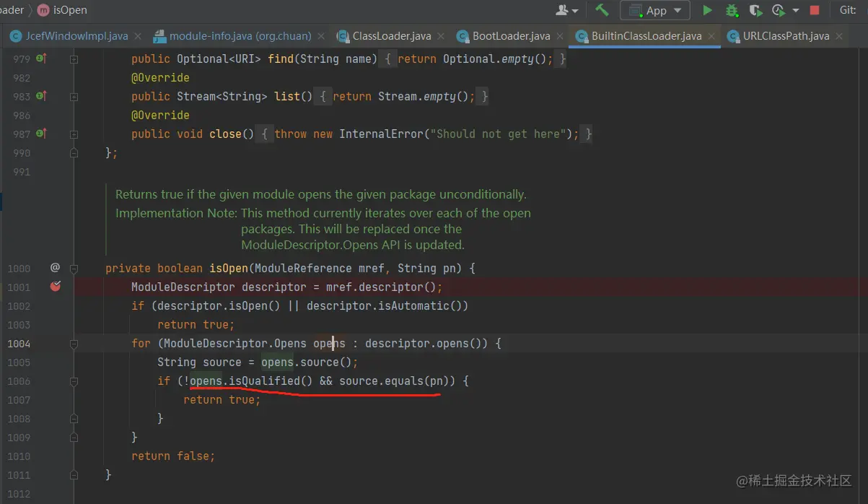Click InternalError on line 987
Image resolution: width=868 pixels, height=504 pixels.
click(x=382, y=134)
